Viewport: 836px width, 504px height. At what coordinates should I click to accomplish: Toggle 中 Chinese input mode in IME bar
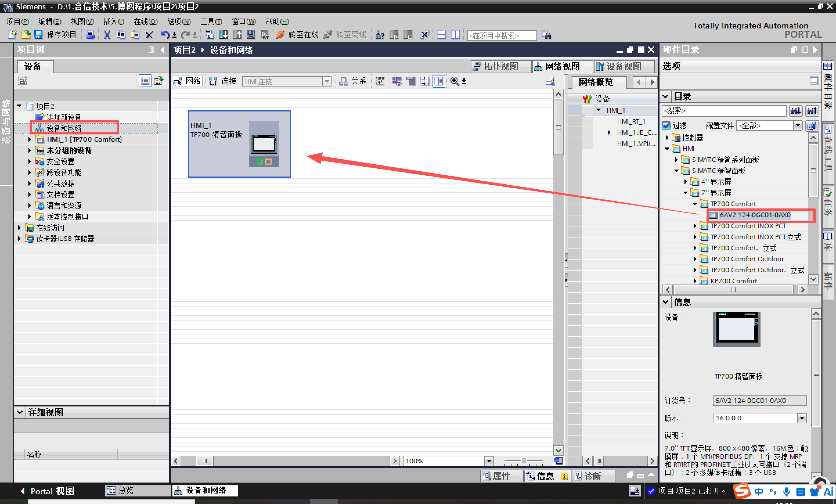click(759, 492)
